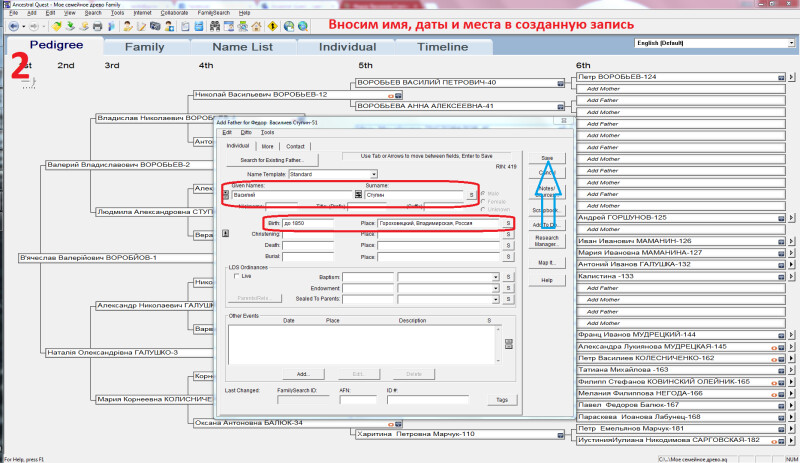Open the Ditto menu in the dialog
This screenshot has height=463, width=800.
246,133
